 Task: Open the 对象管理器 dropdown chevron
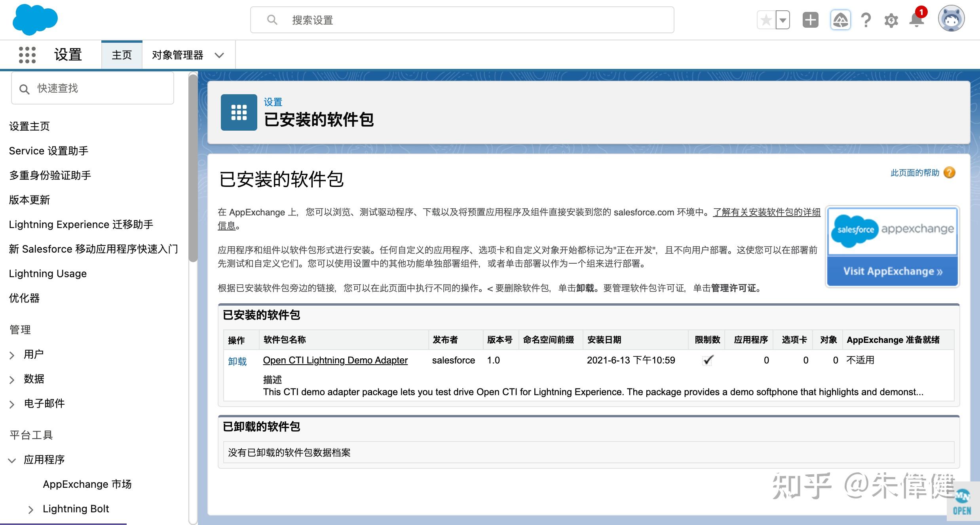[220, 55]
